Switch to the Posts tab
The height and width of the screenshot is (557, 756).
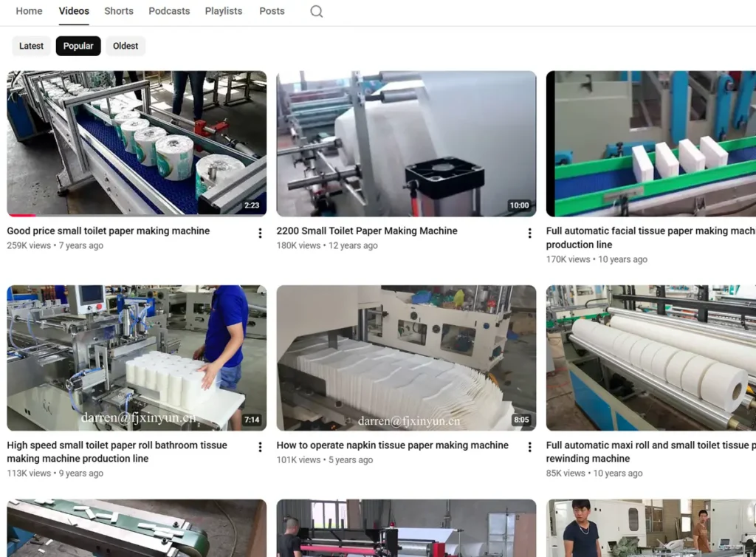272,11
